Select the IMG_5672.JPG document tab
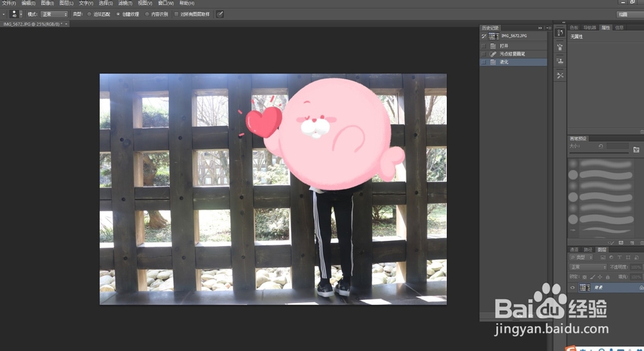The image size is (644, 351). click(x=33, y=24)
